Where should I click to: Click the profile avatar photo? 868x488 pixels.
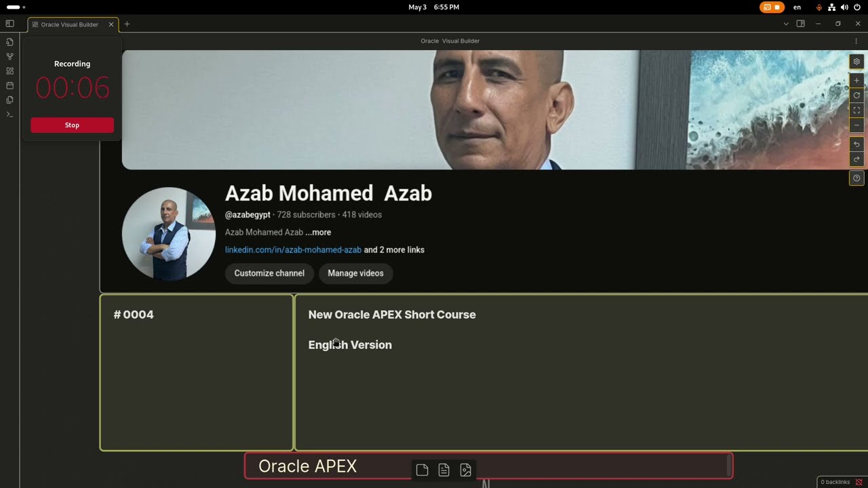169,234
